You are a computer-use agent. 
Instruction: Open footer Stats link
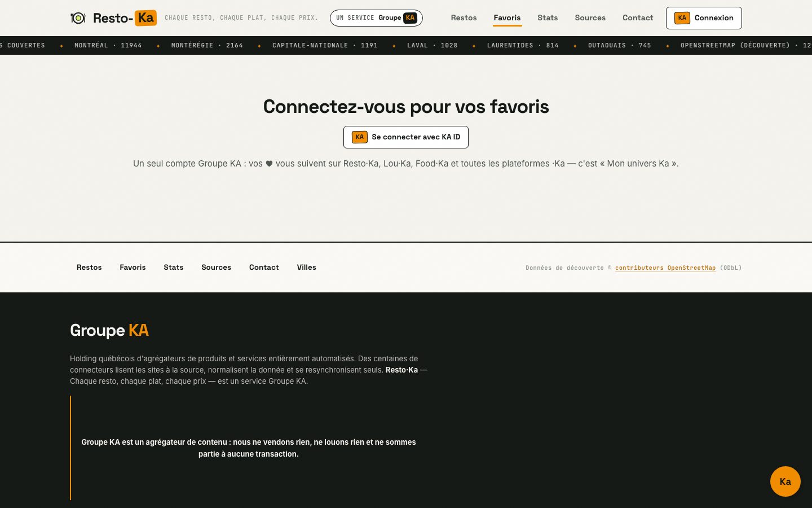174,268
